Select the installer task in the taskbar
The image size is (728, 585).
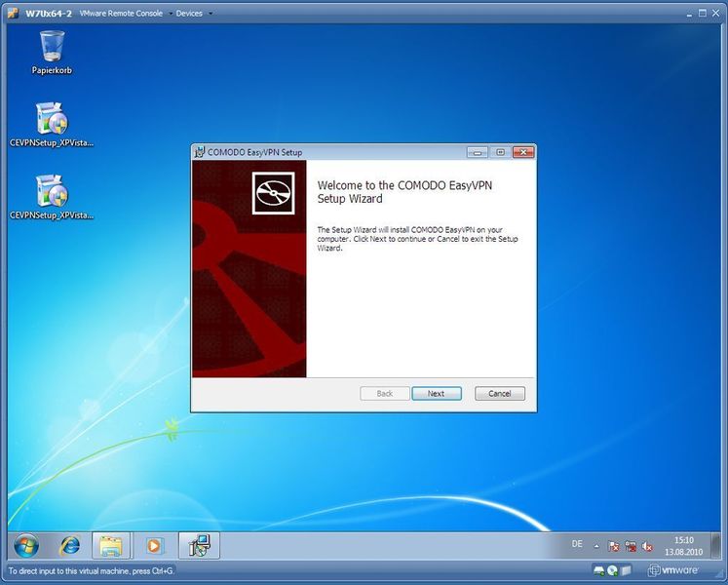coord(199,545)
